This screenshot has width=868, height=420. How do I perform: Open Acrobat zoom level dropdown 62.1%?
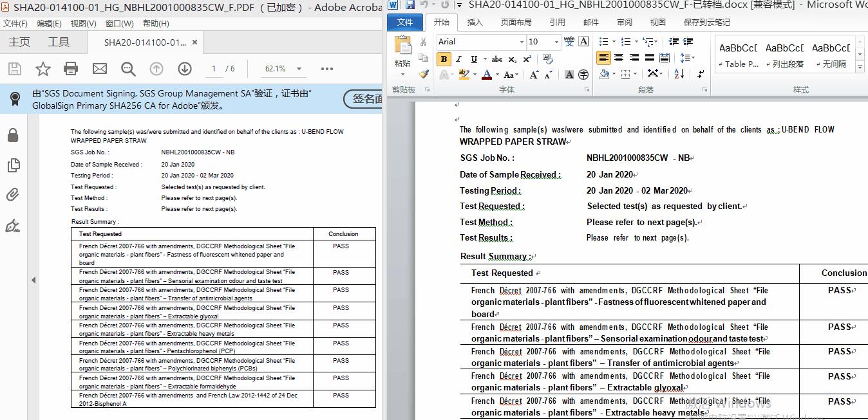point(299,69)
